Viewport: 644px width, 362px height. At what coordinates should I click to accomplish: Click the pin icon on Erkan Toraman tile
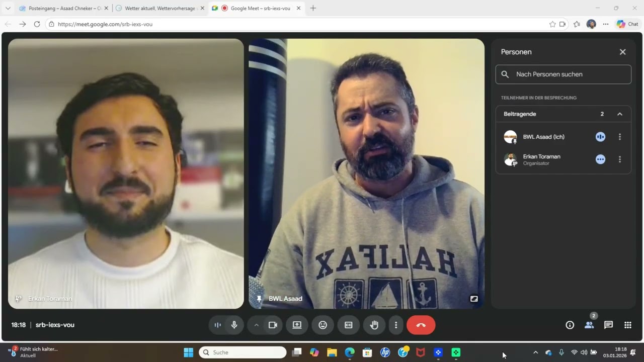coord(18,299)
